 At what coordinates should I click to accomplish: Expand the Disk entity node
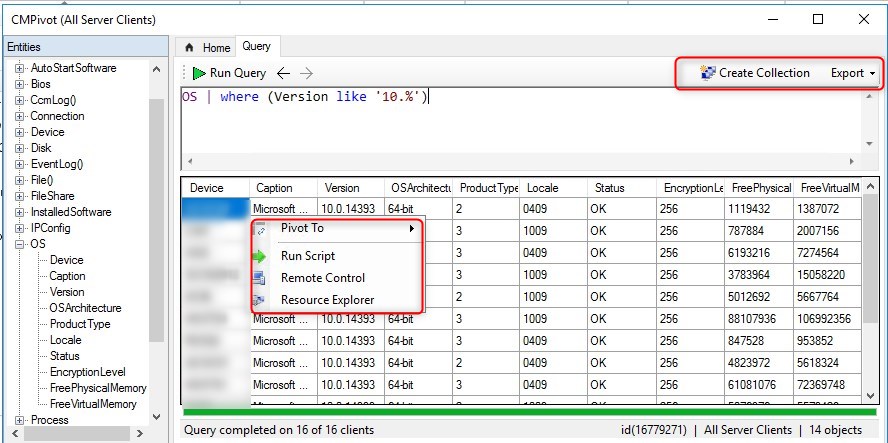tap(20, 148)
